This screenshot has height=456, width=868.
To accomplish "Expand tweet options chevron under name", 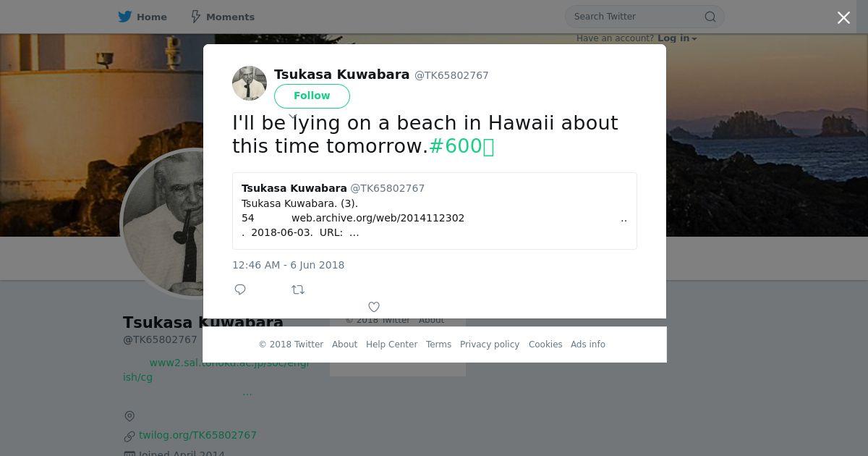I will click(293, 115).
